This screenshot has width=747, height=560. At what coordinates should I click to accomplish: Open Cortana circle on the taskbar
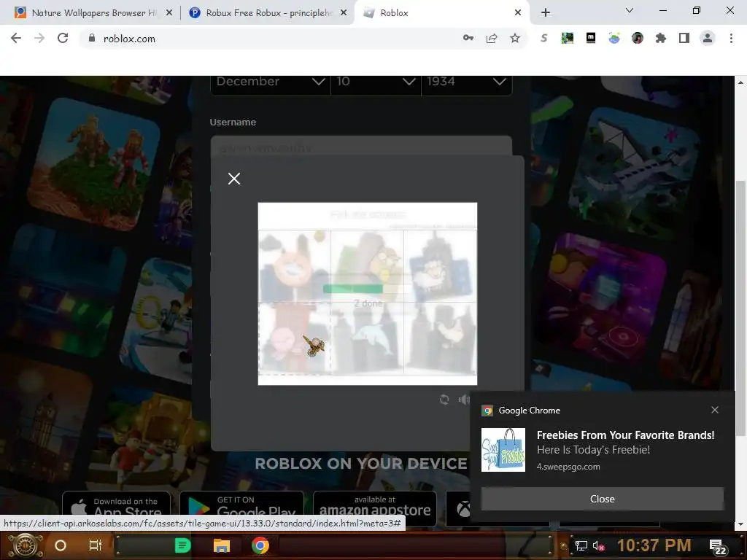pos(61,545)
